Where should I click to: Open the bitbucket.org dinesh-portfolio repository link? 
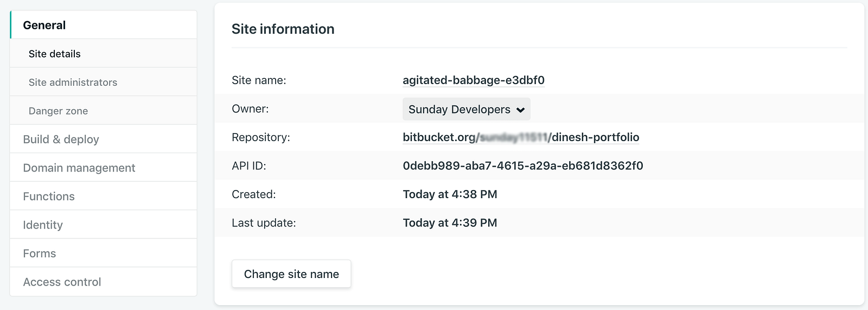[x=521, y=137]
